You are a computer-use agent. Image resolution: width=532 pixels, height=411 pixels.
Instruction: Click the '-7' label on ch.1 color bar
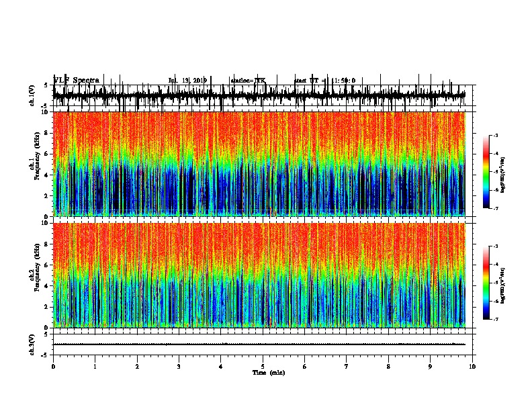click(x=496, y=208)
